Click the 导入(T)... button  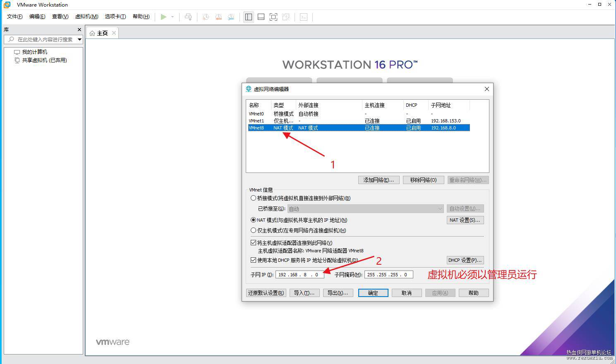pos(304,293)
